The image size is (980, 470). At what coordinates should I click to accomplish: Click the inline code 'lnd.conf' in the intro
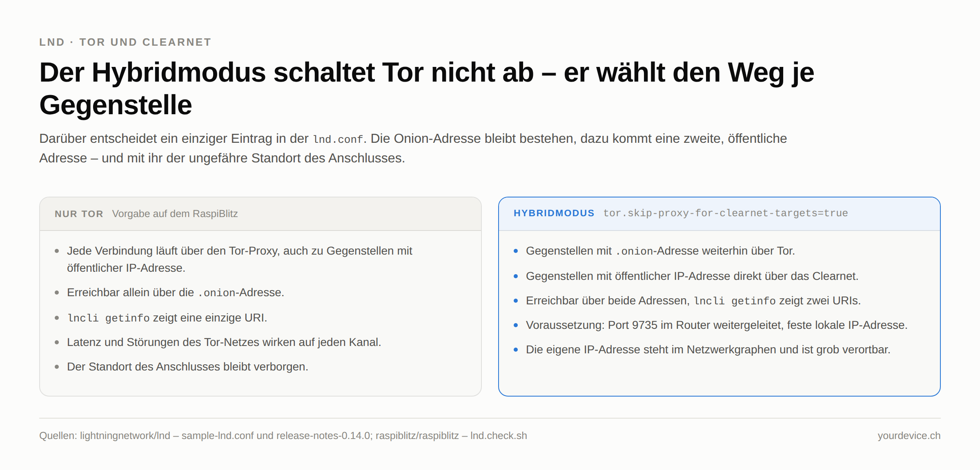click(338, 139)
